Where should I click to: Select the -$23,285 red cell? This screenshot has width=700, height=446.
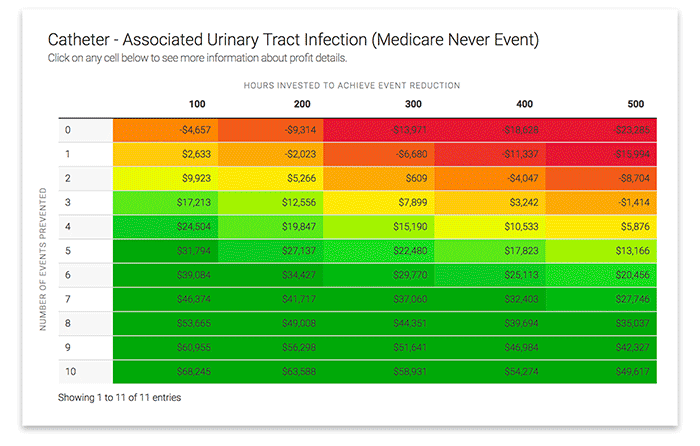tap(601, 130)
